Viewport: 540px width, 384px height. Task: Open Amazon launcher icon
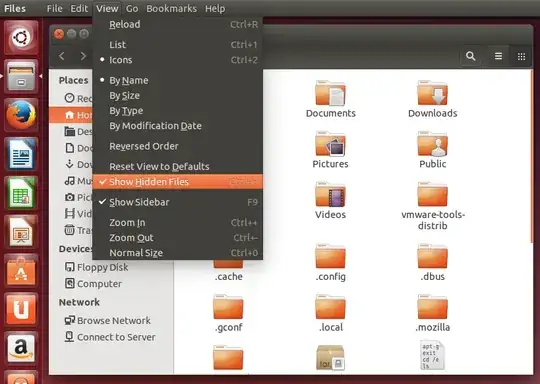pos(21,348)
